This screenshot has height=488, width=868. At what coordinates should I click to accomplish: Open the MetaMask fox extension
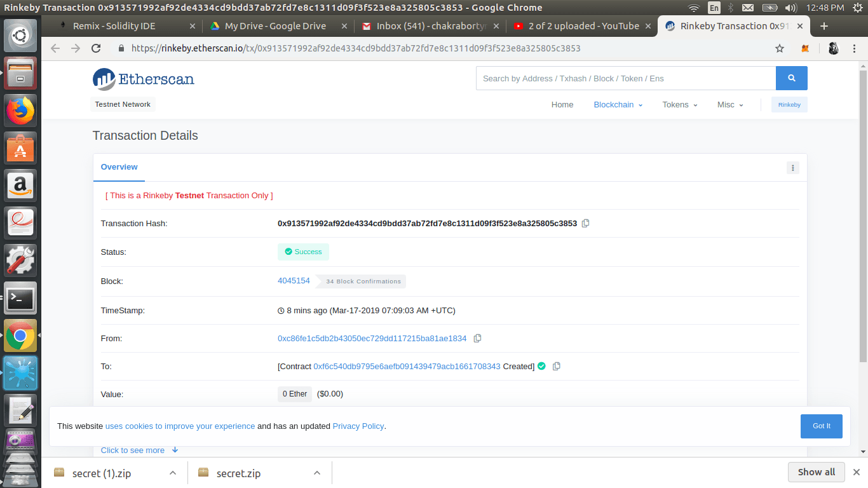click(804, 48)
